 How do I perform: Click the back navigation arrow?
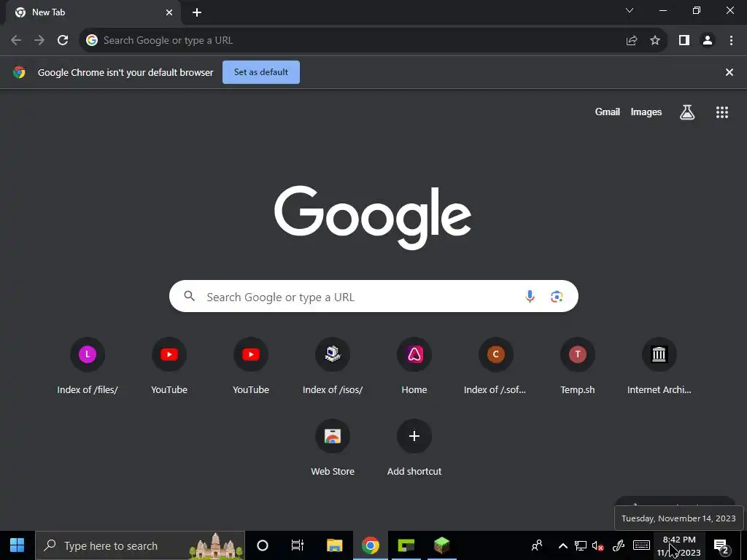16,41
